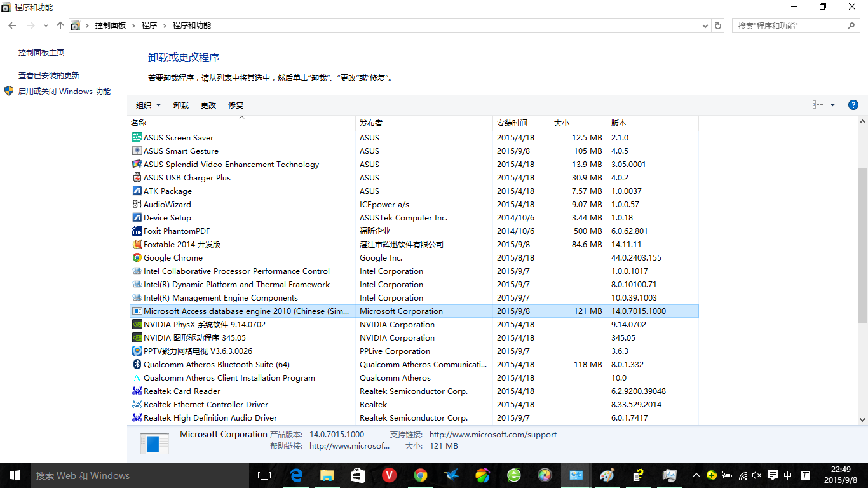The image size is (868, 488).
Task: Open the Paint palette taskbar icon
Action: pyautogui.click(x=607, y=475)
